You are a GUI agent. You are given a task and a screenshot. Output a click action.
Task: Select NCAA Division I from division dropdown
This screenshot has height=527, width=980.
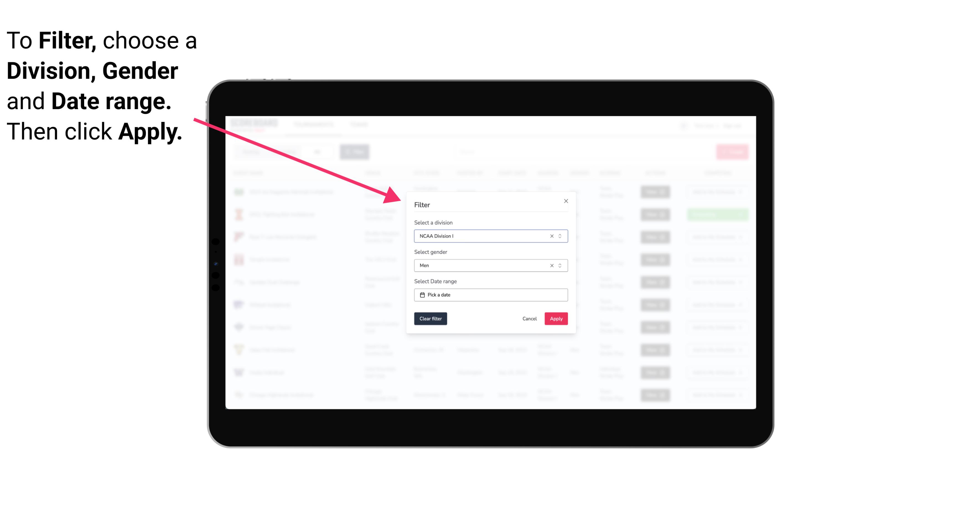[x=490, y=236]
